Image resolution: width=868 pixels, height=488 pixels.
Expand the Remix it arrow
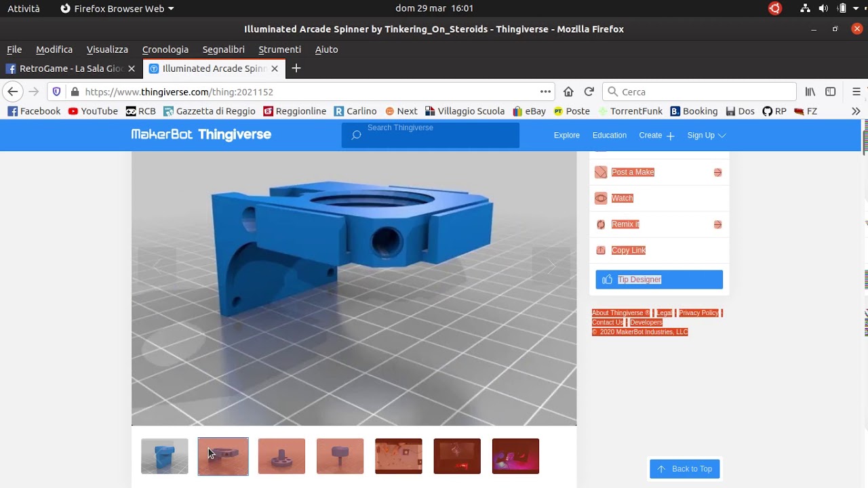tap(717, 224)
